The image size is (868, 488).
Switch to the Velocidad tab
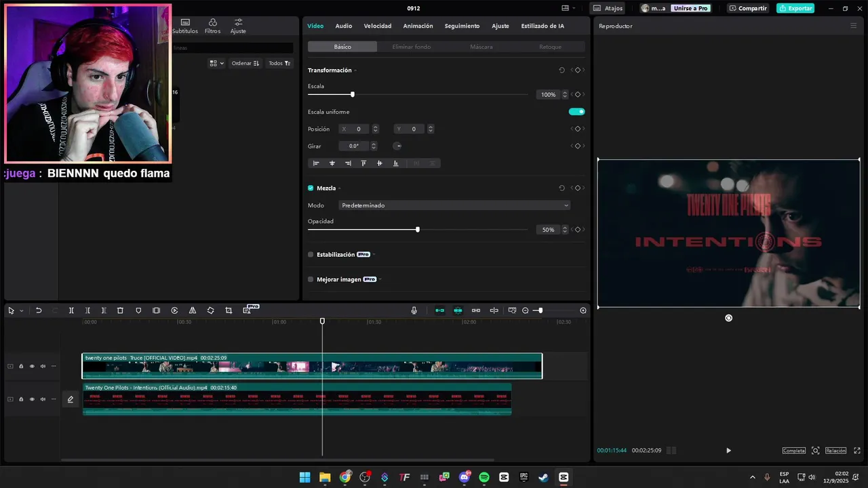click(378, 26)
